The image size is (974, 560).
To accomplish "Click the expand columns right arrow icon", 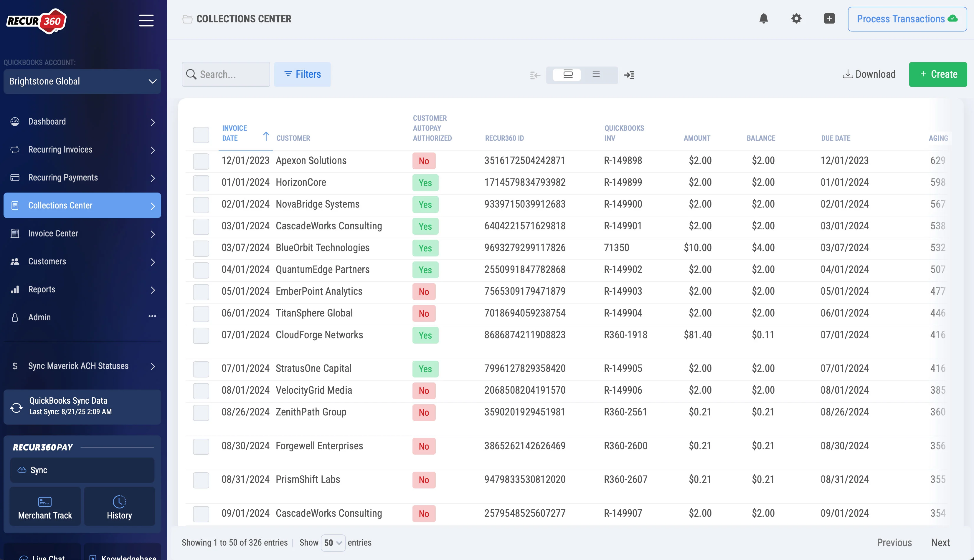I will pos(629,75).
